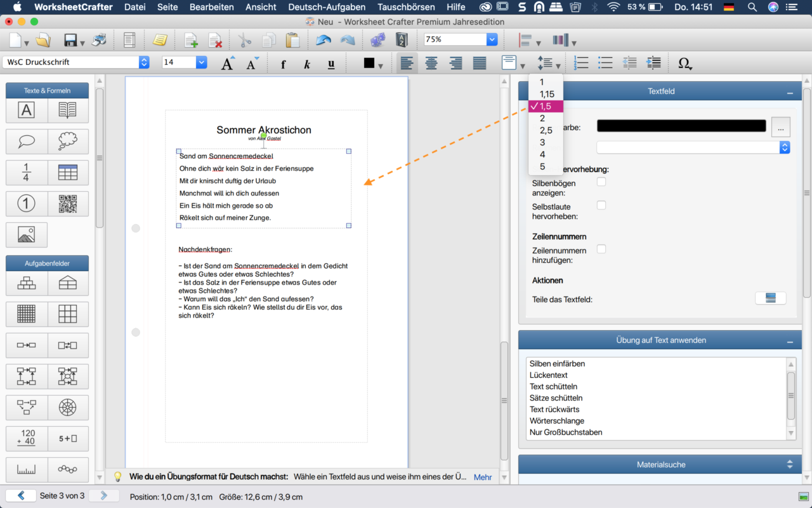This screenshot has height=508, width=812.
Task: Expand the zoom level 75% dropdown
Action: (x=492, y=39)
